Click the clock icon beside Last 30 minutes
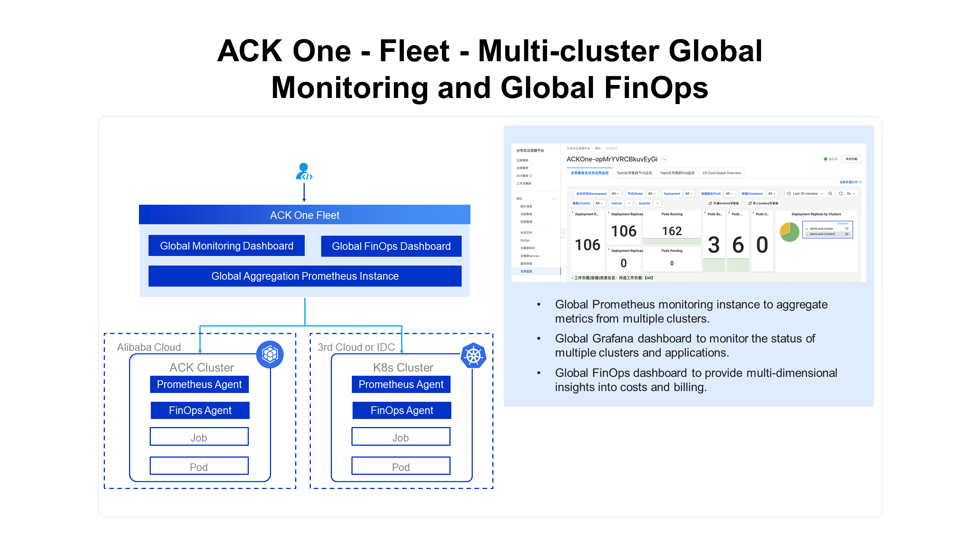Image resolution: width=980 pixels, height=551 pixels. (789, 194)
